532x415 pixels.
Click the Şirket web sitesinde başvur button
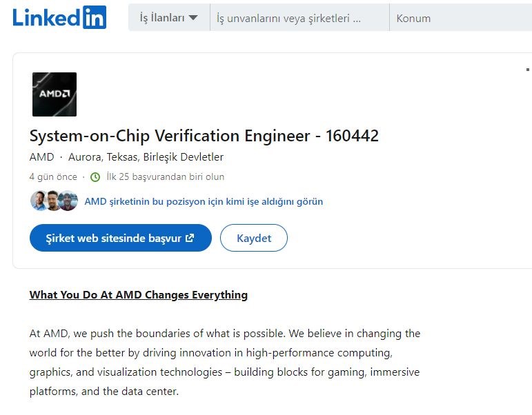point(121,238)
